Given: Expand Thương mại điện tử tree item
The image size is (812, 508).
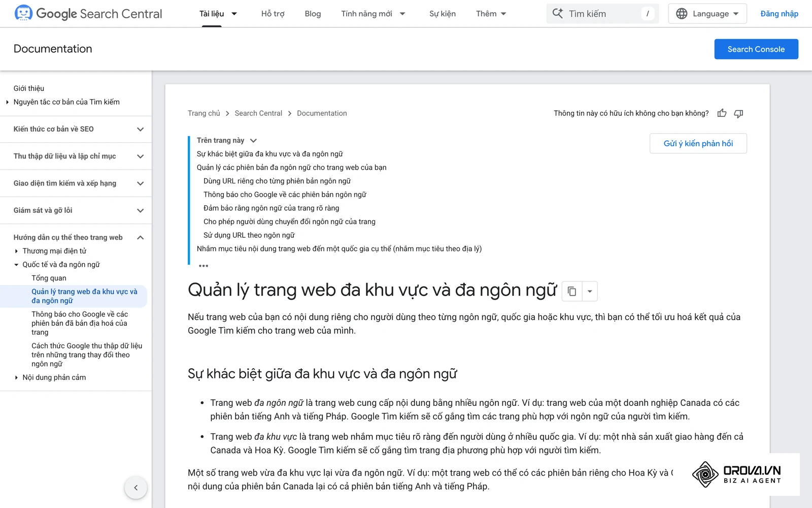Looking at the screenshot, I should tap(16, 251).
